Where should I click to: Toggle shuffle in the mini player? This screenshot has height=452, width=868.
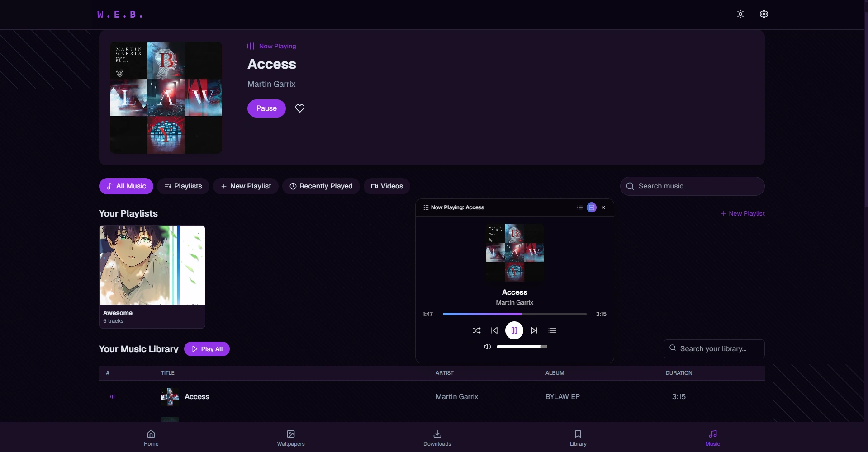(477, 330)
